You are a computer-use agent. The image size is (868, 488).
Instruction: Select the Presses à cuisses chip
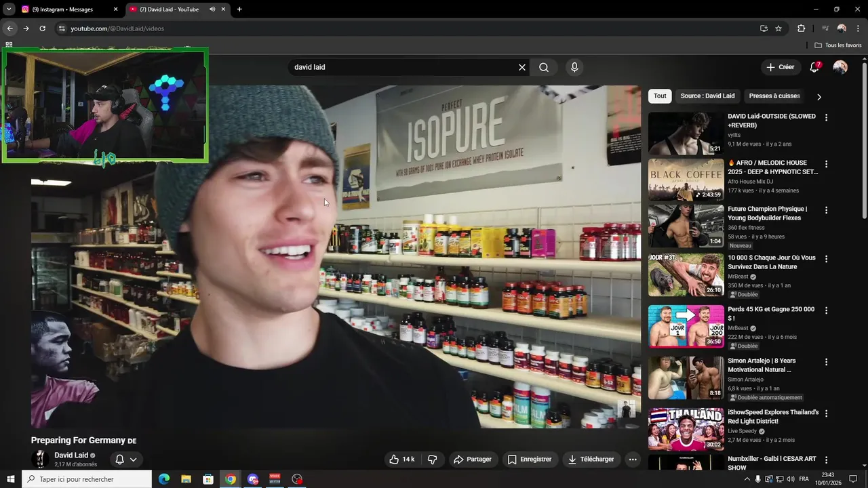point(774,96)
